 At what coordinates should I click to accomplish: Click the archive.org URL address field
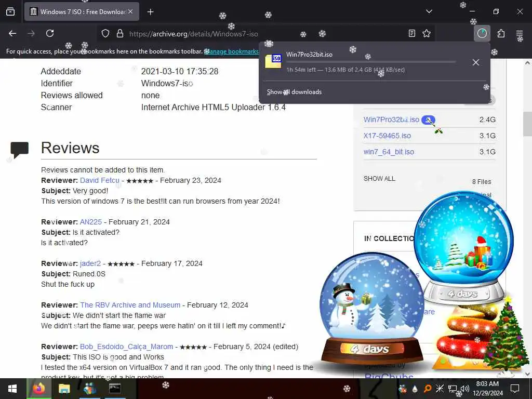[x=193, y=34]
